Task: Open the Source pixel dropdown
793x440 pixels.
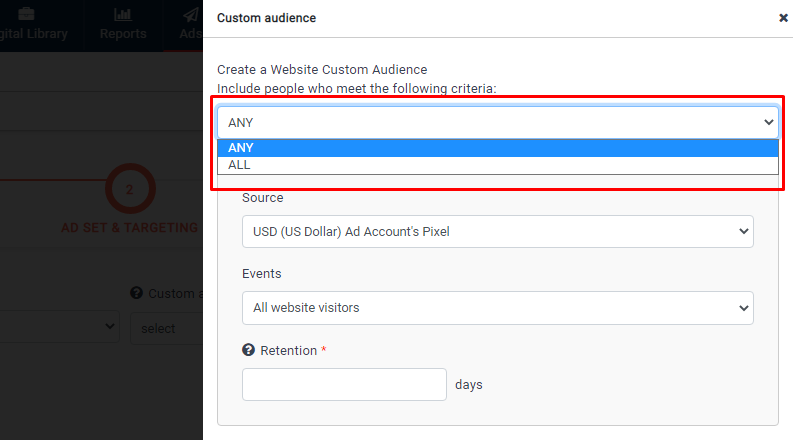Action: tap(497, 232)
